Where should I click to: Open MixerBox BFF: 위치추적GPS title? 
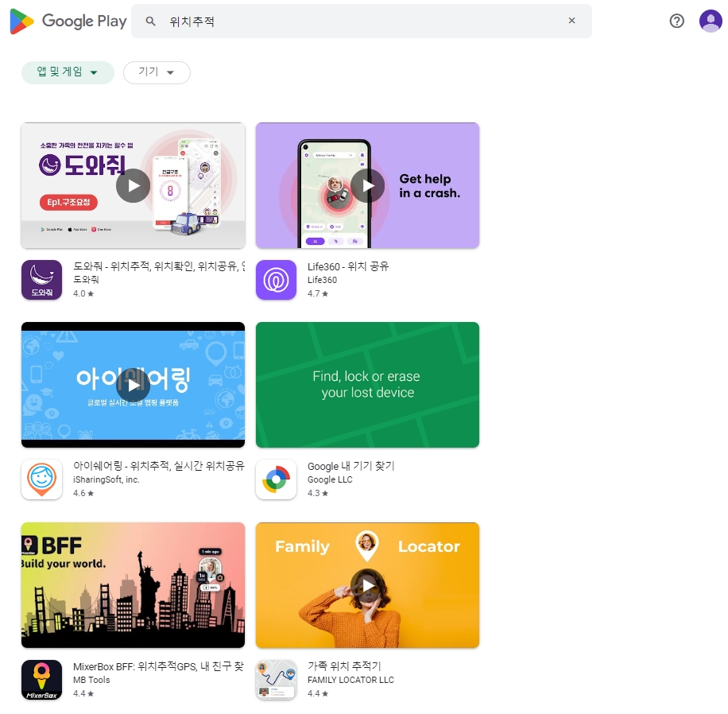(x=159, y=666)
